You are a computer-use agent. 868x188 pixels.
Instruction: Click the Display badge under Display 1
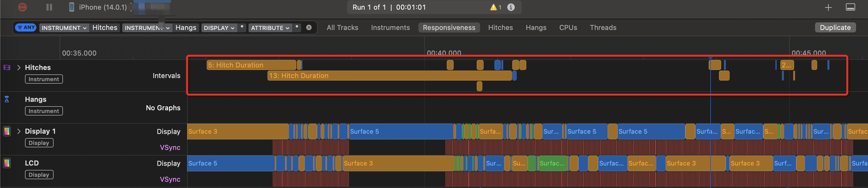coord(39,143)
